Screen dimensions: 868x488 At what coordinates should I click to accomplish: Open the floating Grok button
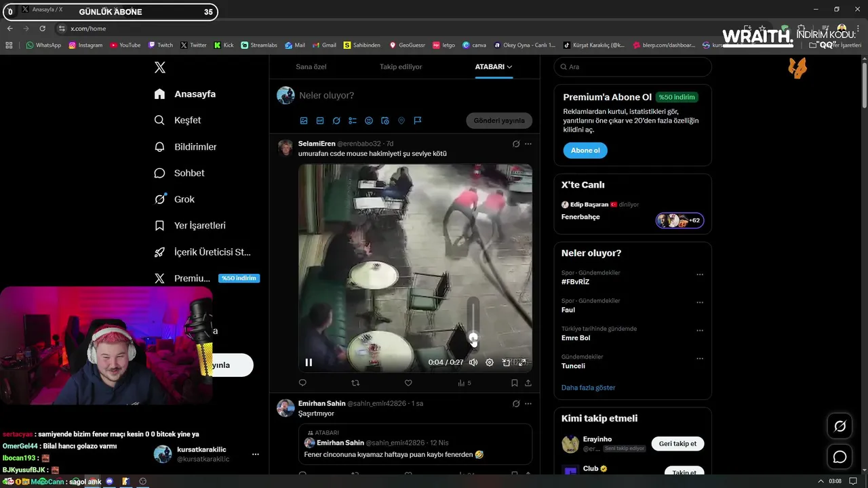point(840,426)
